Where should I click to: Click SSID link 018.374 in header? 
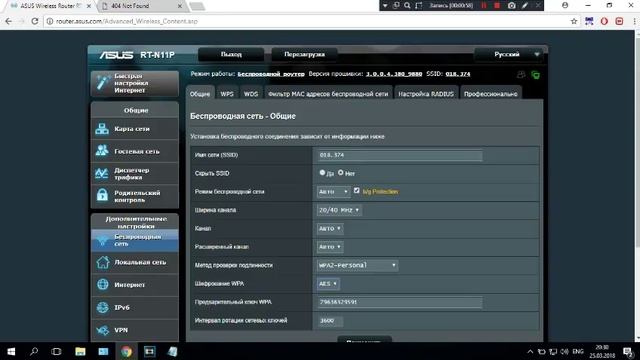pos(458,74)
